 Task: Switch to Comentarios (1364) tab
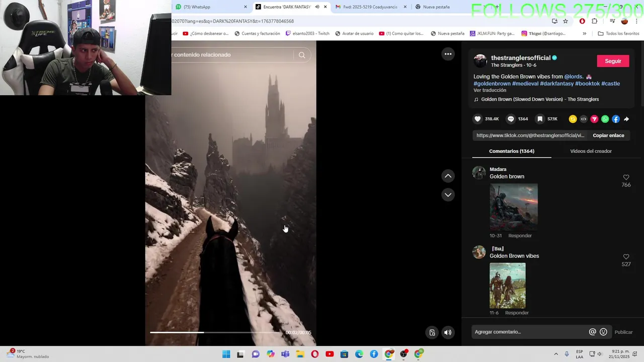tap(512, 151)
